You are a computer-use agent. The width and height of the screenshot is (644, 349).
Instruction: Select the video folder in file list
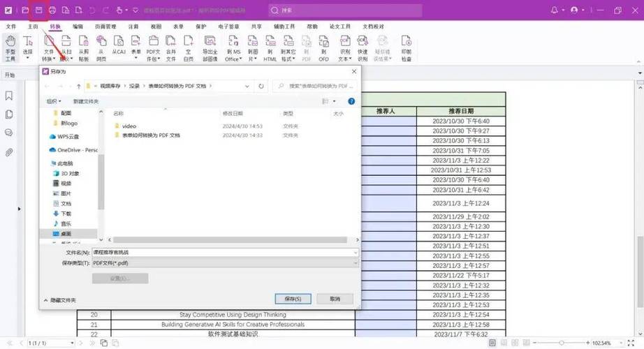tap(129, 126)
